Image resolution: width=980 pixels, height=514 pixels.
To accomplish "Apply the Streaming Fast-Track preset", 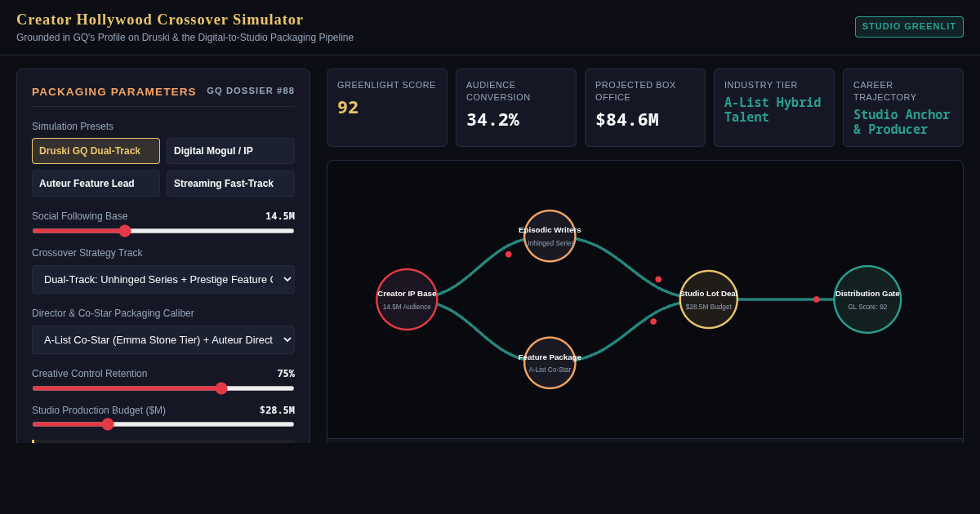I will (x=230, y=184).
